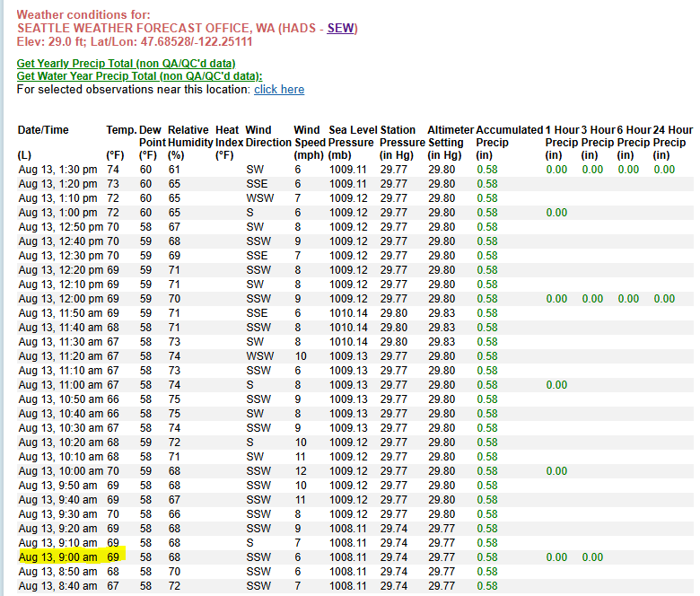The height and width of the screenshot is (596, 700).
Task: Follow the 'click here' observations link
Action: 279,89
